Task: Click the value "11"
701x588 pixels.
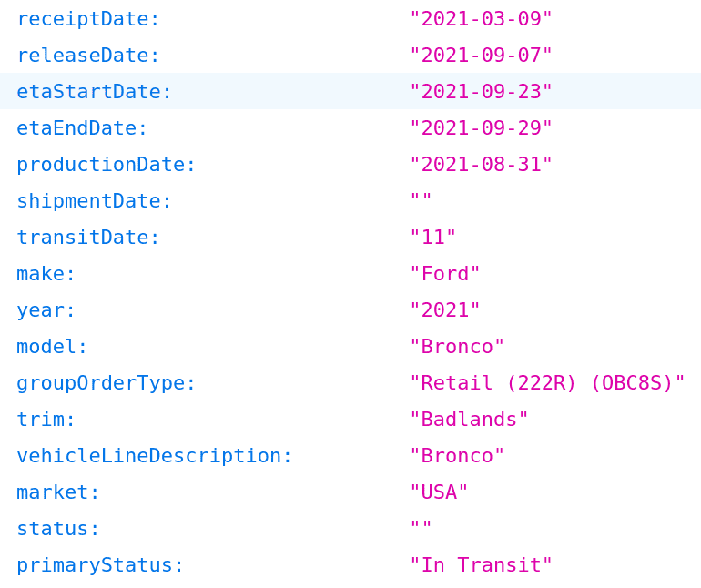Action: coord(432,237)
